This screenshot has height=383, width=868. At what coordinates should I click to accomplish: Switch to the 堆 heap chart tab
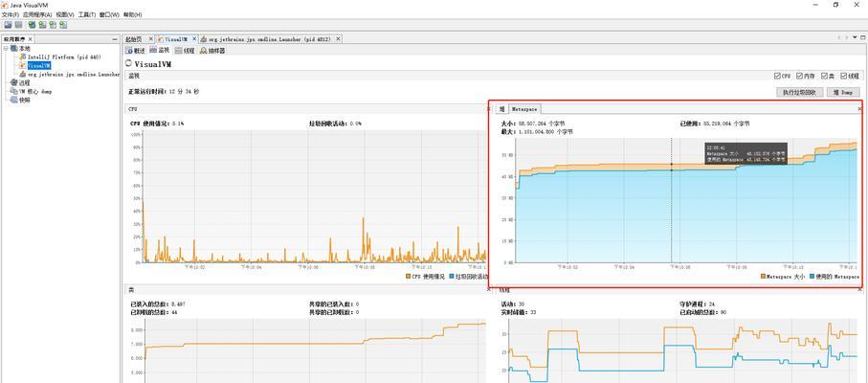pyautogui.click(x=501, y=109)
